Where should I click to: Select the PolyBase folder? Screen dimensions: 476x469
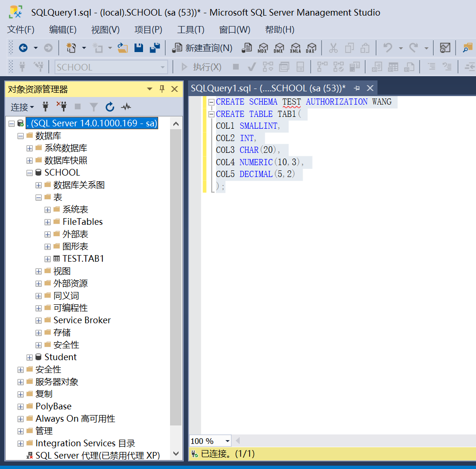point(54,406)
